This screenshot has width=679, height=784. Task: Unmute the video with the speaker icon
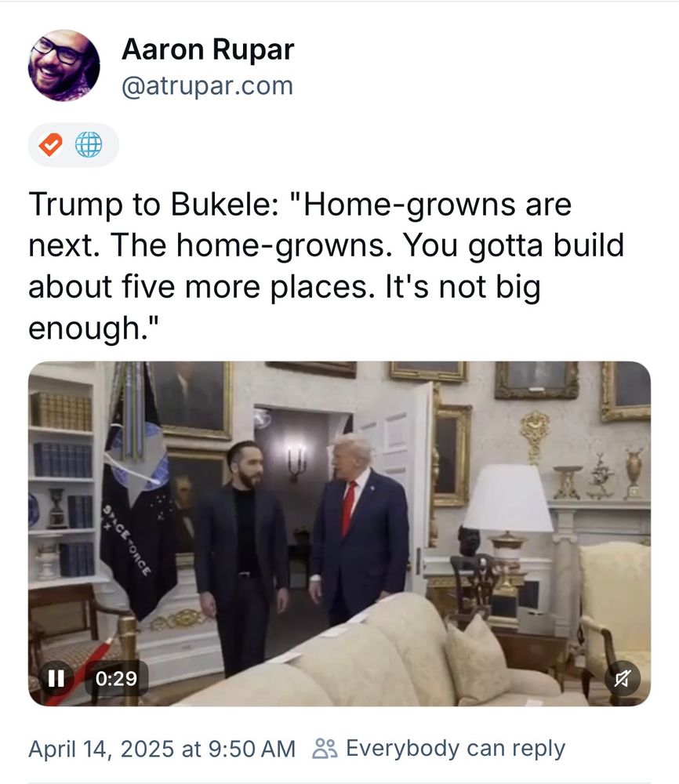point(622,678)
